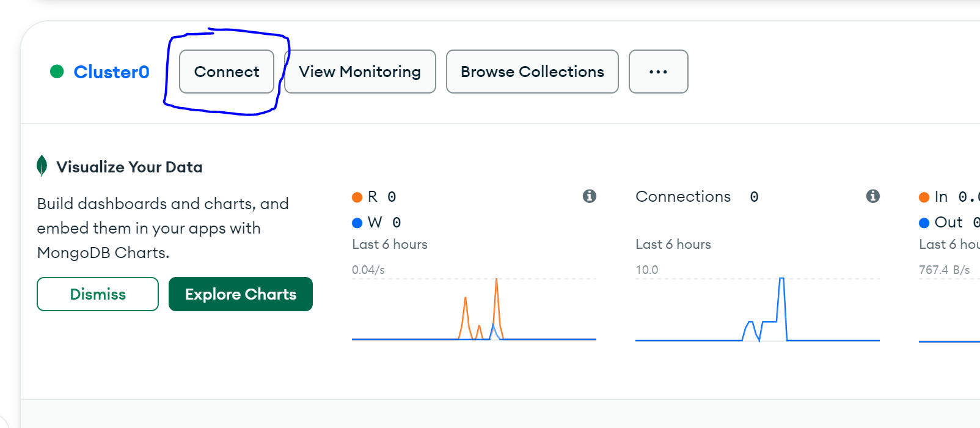Screen dimensions: 980x428
Task: Click the Connections line chart
Action: point(758,309)
